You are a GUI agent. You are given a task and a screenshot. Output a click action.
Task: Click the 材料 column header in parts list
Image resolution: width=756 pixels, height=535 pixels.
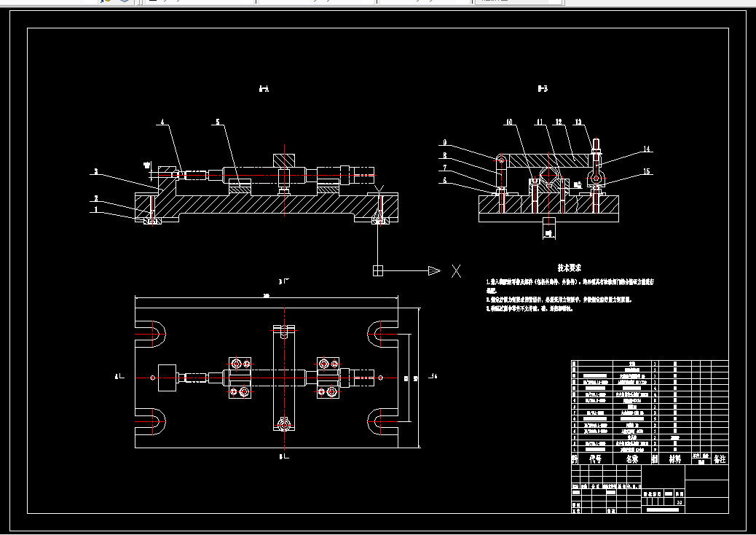pos(674,458)
